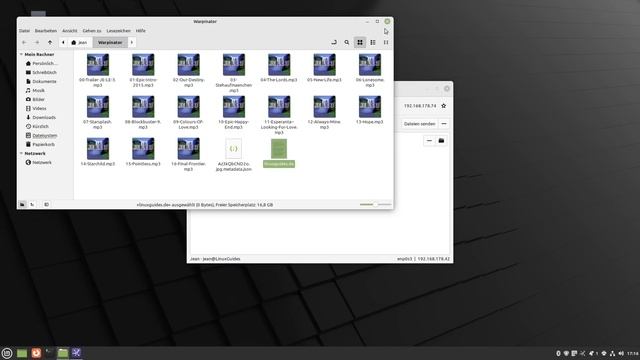Collapse the Mein Rechner sidebar section
This screenshot has height=360, width=640.
tap(21, 54)
